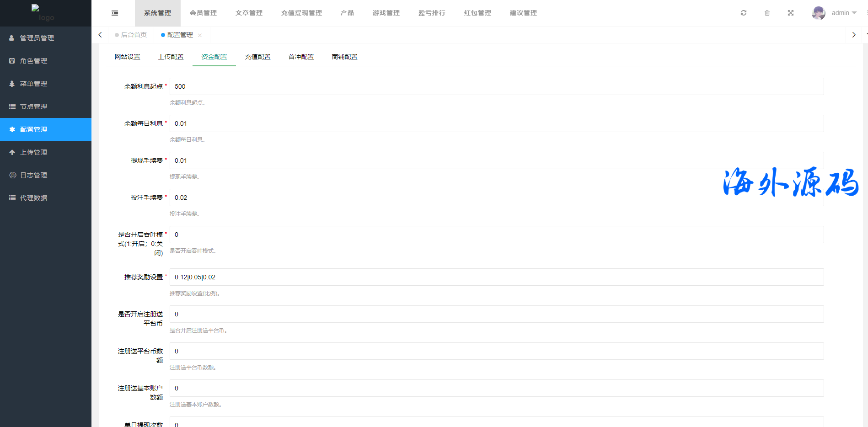Expand the admin account dropdown

point(844,13)
